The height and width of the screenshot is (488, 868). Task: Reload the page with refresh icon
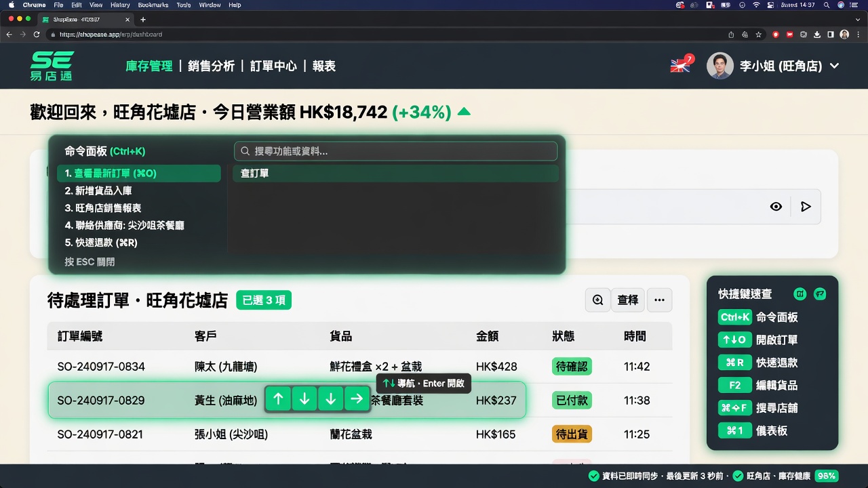37,35
